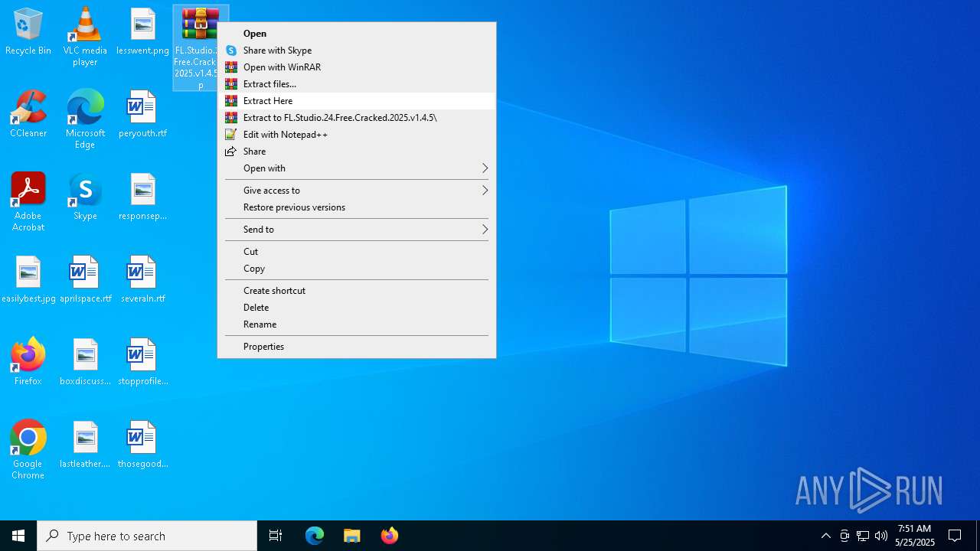980x551 pixels.
Task: Open the network status tray icon
Action: click(863, 536)
